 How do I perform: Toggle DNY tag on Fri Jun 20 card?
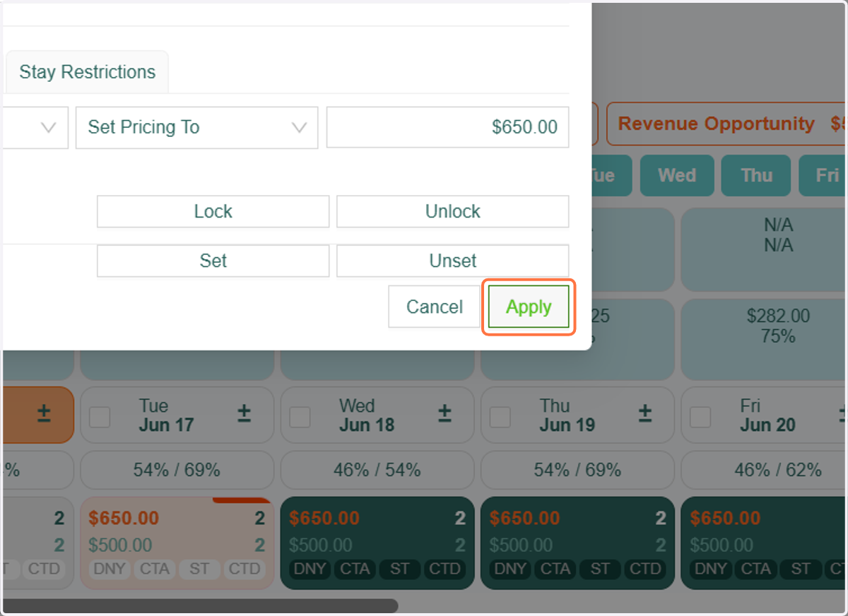pos(710,569)
